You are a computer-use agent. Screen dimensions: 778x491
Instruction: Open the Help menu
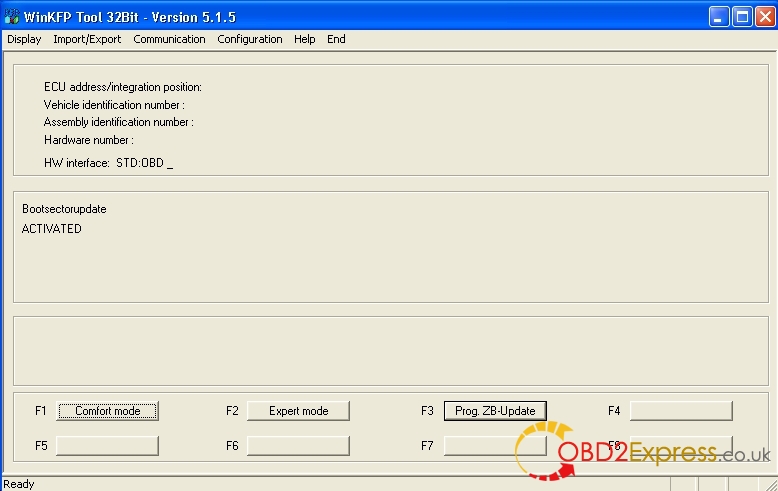(x=305, y=39)
